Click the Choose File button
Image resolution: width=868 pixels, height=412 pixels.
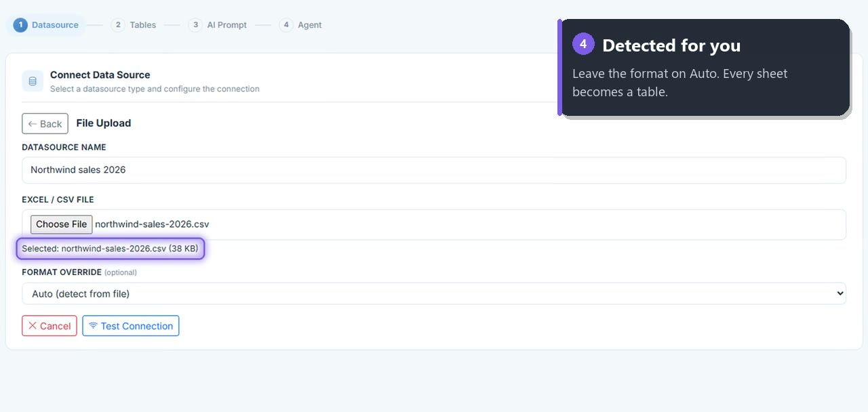point(61,224)
